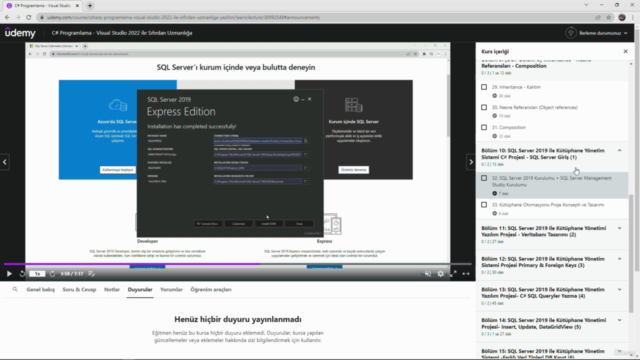Open Chrome three-dot menu
This screenshot has height=360, width=640.
pos(633,17)
